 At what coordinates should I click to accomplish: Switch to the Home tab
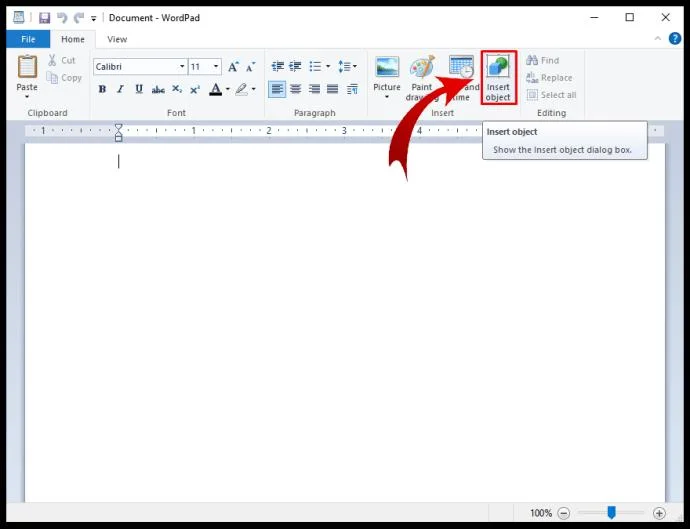coord(73,39)
